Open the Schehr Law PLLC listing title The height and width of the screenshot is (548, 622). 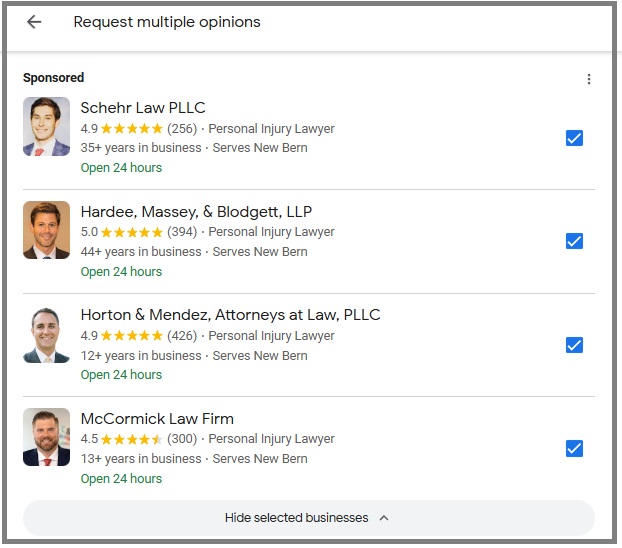(x=143, y=108)
